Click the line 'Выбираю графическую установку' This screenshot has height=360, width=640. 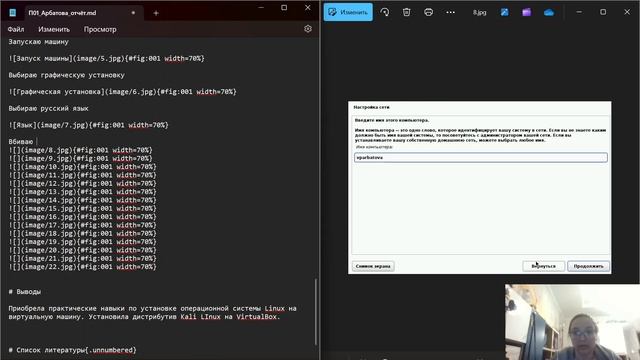67,75
